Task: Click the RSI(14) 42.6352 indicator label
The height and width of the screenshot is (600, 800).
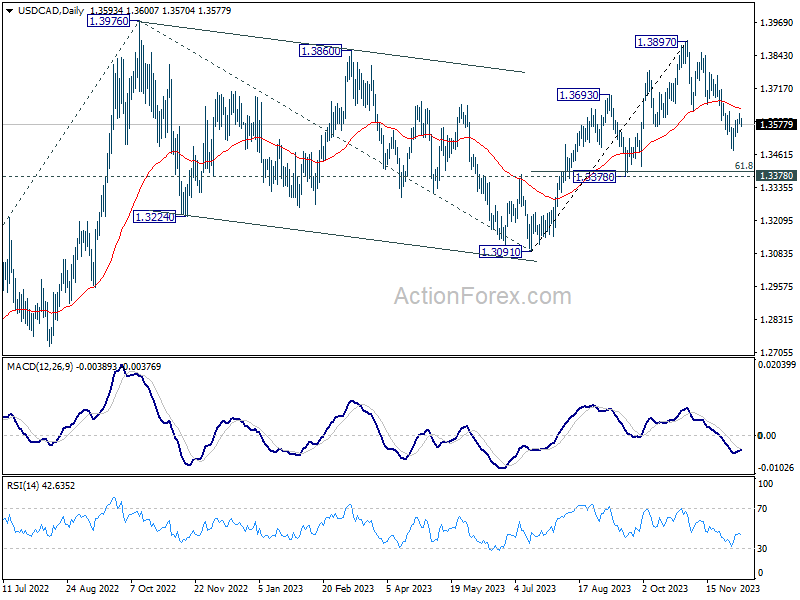Action: pyautogui.click(x=41, y=485)
